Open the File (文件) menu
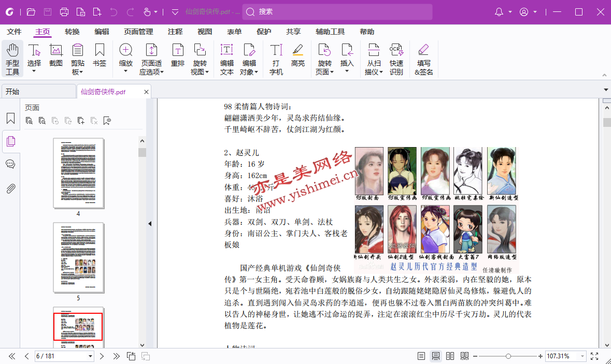611x364 pixels. coord(14,32)
